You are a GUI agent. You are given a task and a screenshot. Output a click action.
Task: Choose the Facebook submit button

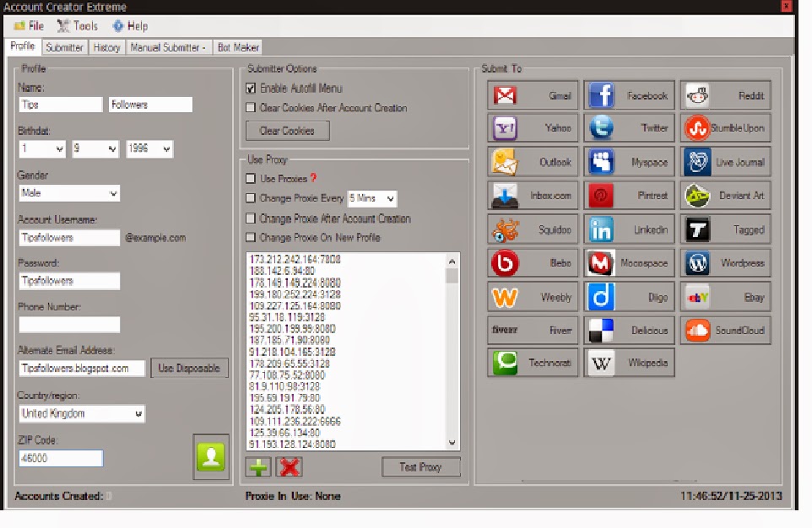(x=629, y=95)
